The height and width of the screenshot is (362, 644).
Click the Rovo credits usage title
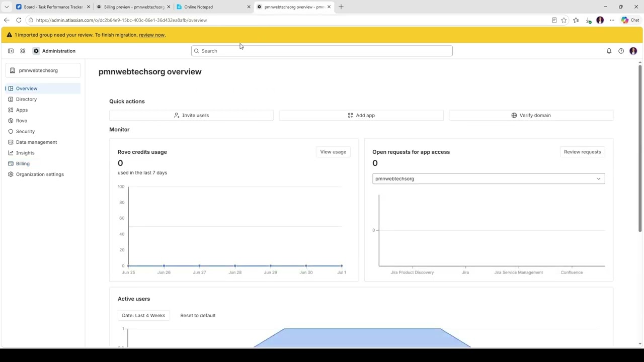click(x=142, y=152)
